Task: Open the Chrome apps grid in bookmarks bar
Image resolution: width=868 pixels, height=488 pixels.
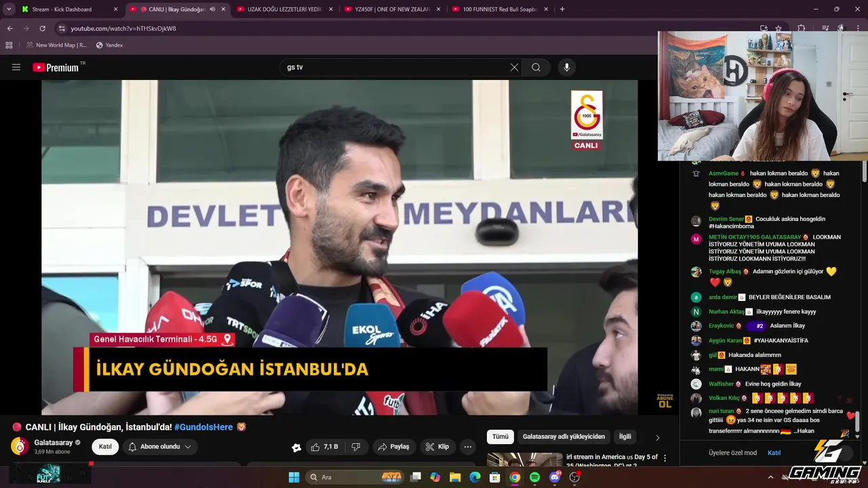Action: click(9, 45)
